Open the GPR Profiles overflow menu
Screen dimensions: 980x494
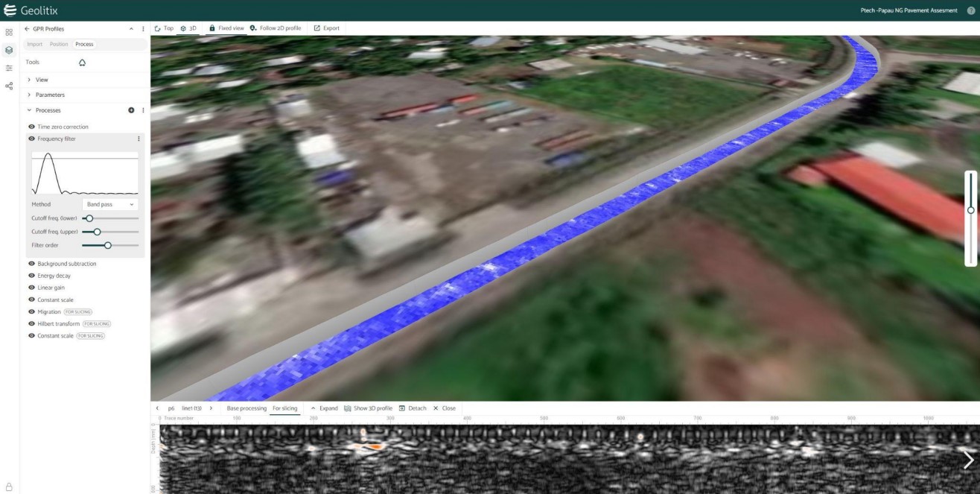(143, 28)
